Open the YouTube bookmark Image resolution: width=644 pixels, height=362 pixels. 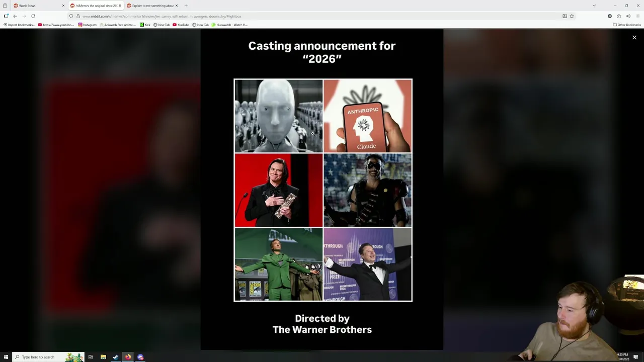pyautogui.click(x=181, y=25)
